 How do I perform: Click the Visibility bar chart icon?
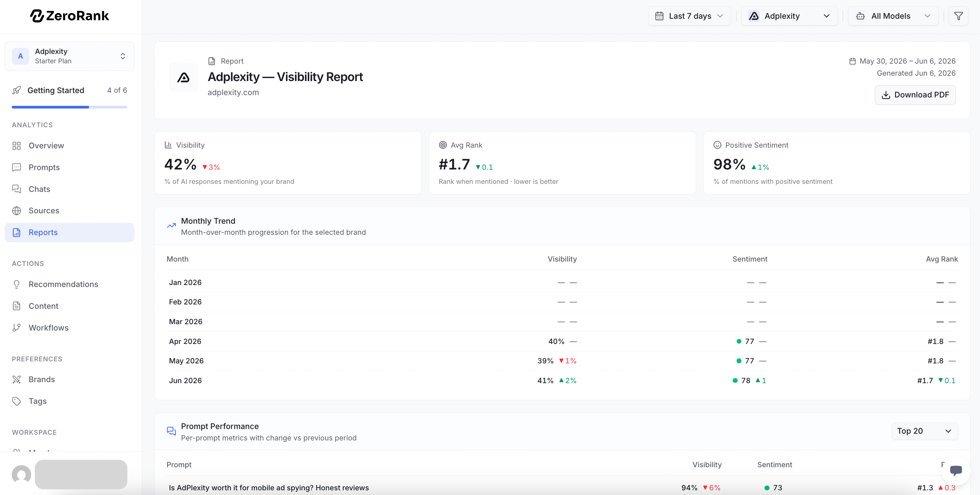click(x=168, y=145)
